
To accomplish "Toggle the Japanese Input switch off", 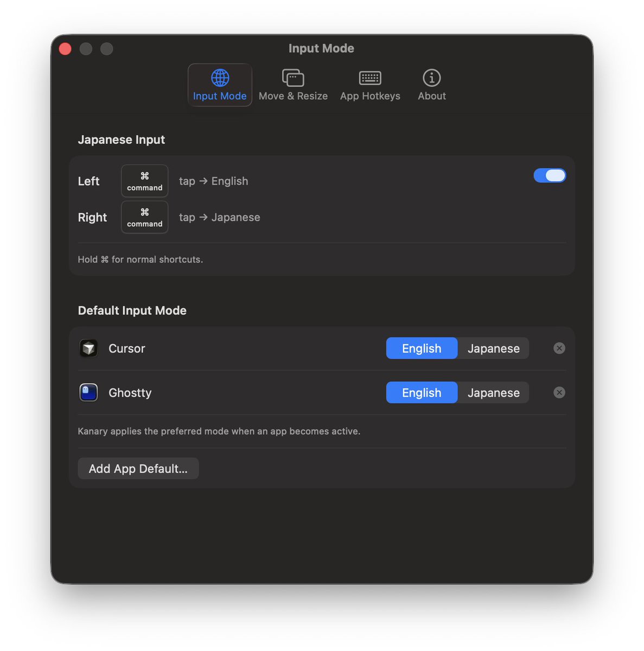I will (550, 175).
